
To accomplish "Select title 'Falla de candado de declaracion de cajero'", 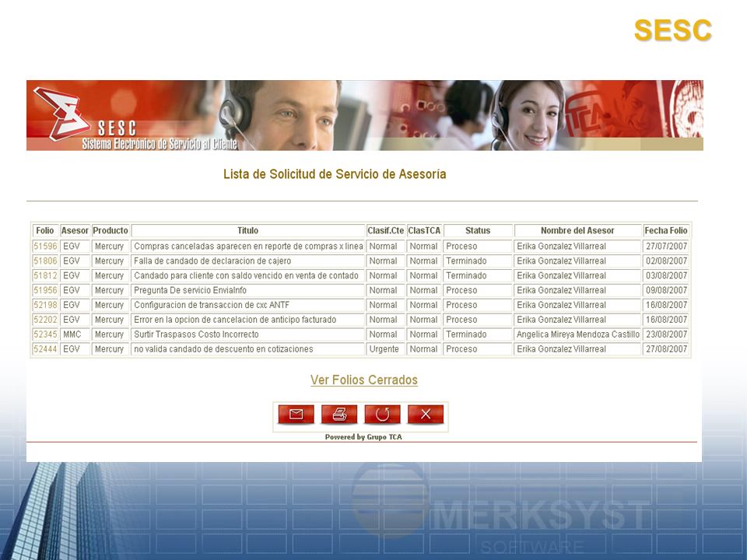I will (x=212, y=261).
